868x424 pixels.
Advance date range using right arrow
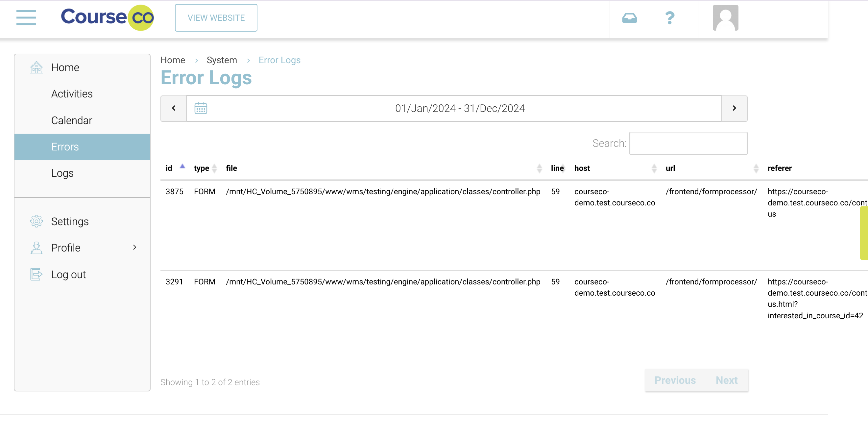pos(734,108)
